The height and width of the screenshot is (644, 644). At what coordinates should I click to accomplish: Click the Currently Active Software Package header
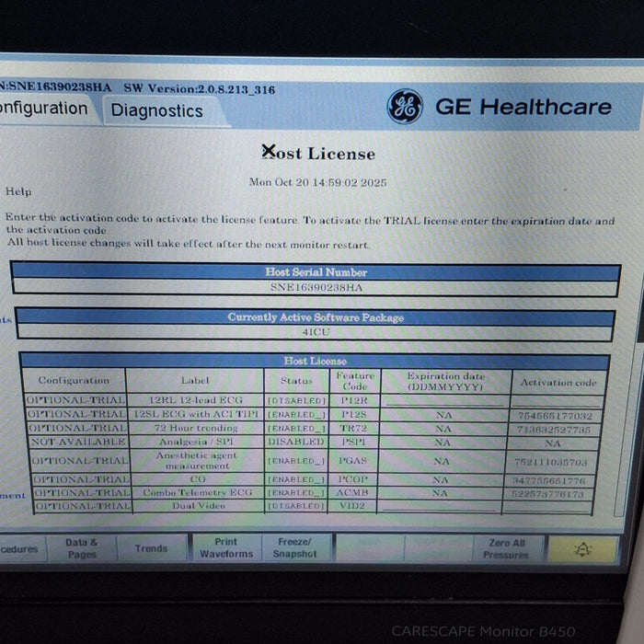point(316,317)
